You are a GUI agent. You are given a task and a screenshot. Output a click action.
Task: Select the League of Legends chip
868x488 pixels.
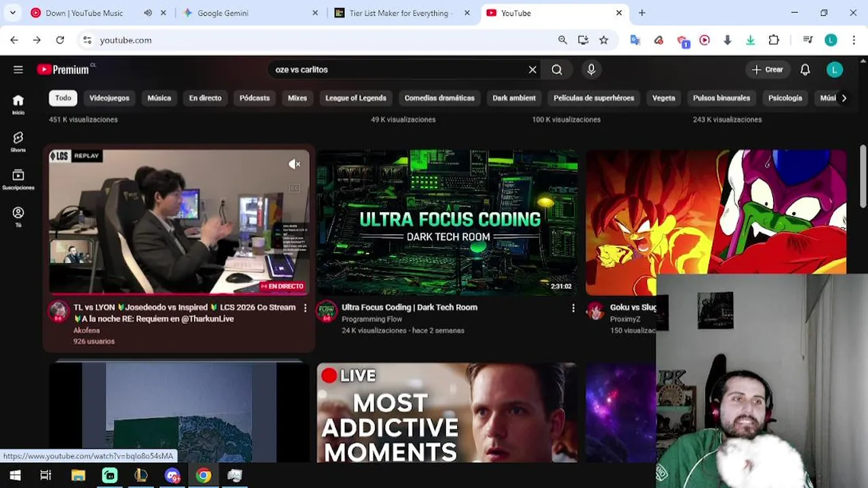[356, 98]
